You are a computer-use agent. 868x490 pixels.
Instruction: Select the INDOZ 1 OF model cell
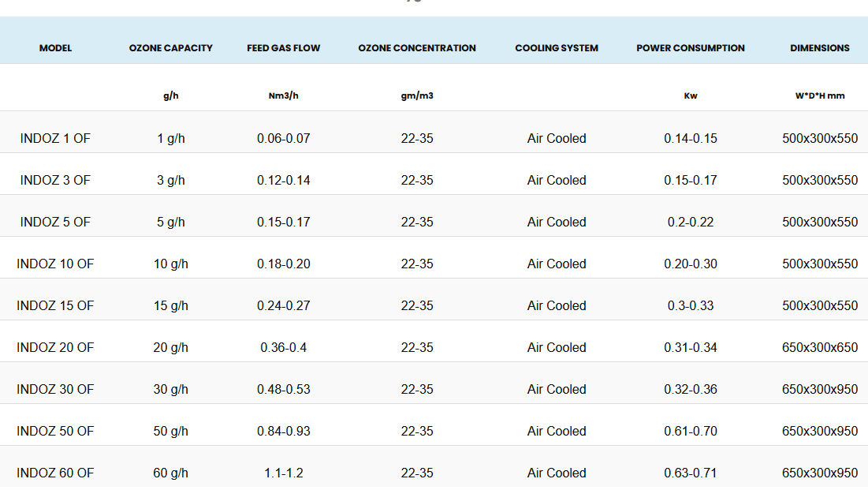click(x=55, y=138)
